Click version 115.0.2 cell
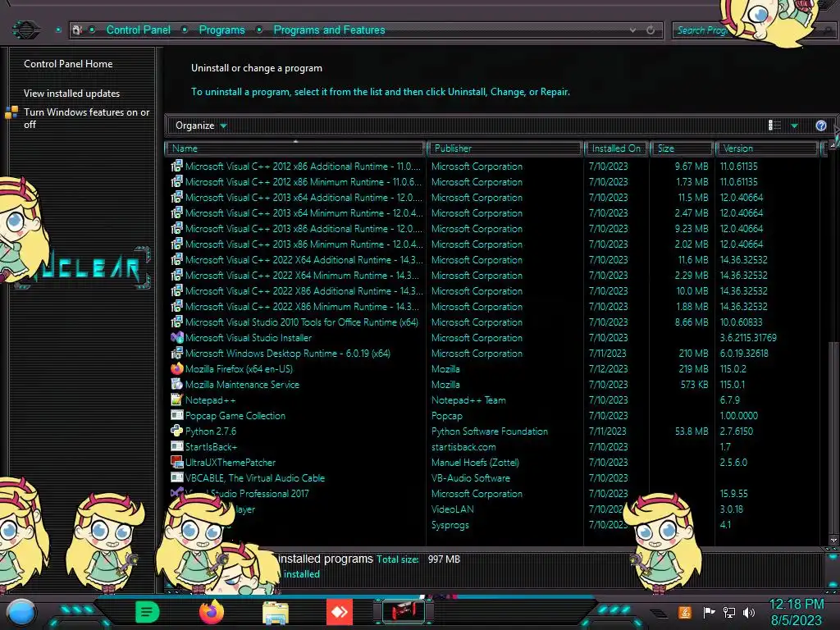Screen dimensions: 840x630 (733, 368)
